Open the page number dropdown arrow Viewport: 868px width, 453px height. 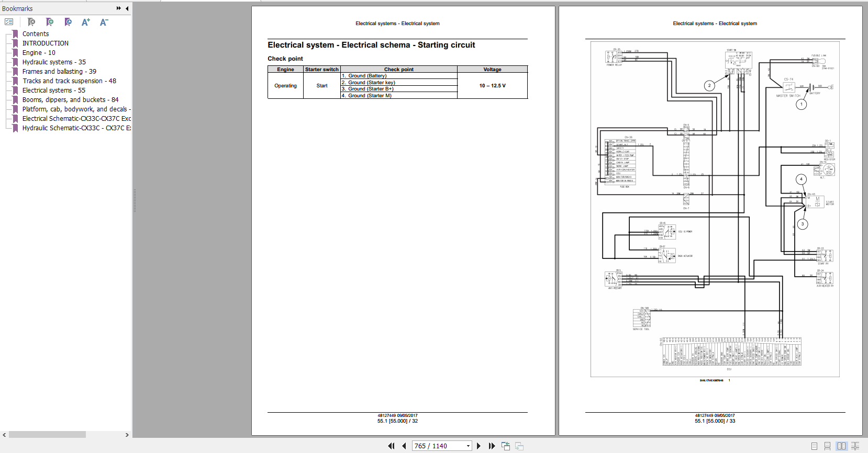click(x=468, y=446)
